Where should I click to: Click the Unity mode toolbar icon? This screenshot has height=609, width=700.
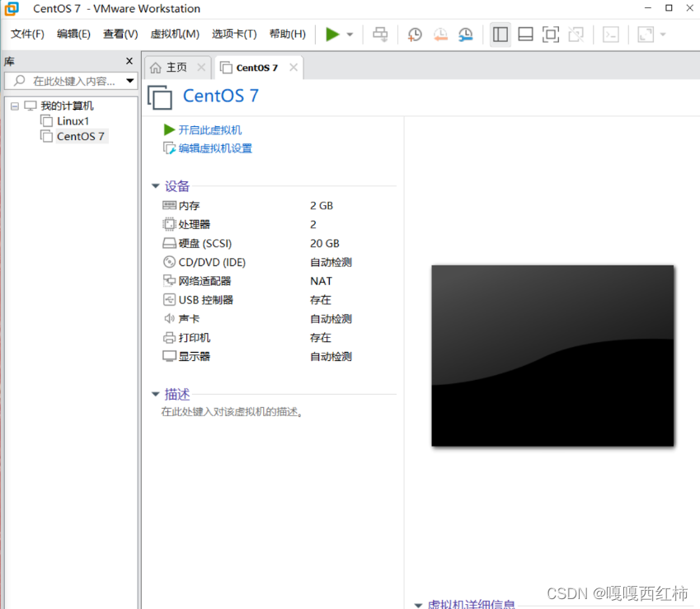click(576, 35)
